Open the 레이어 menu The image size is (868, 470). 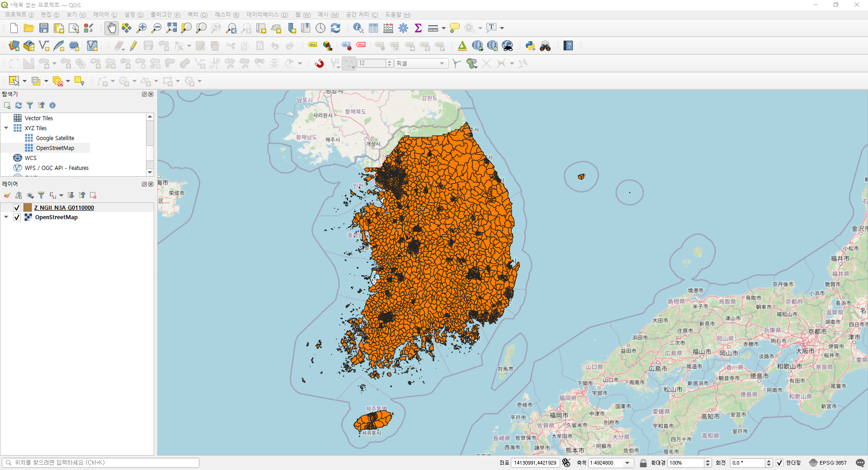(x=105, y=15)
